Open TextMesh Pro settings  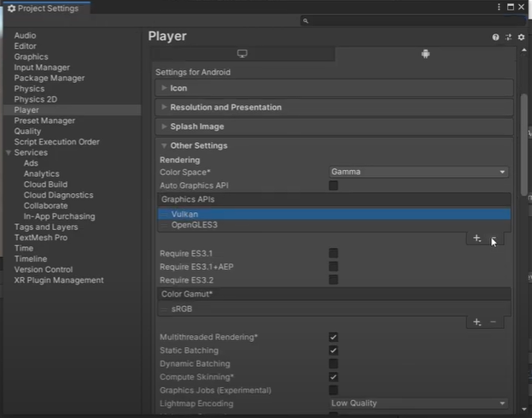pyautogui.click(x=41, y=238)
